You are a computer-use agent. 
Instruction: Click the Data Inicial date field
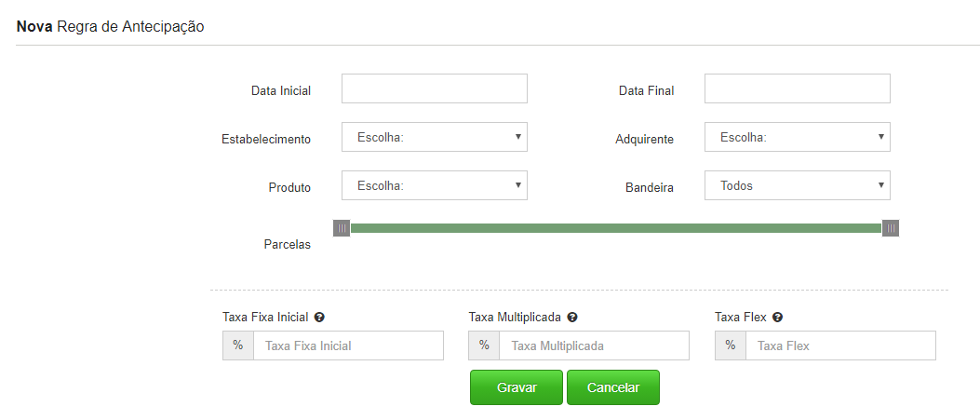point(435,88)
